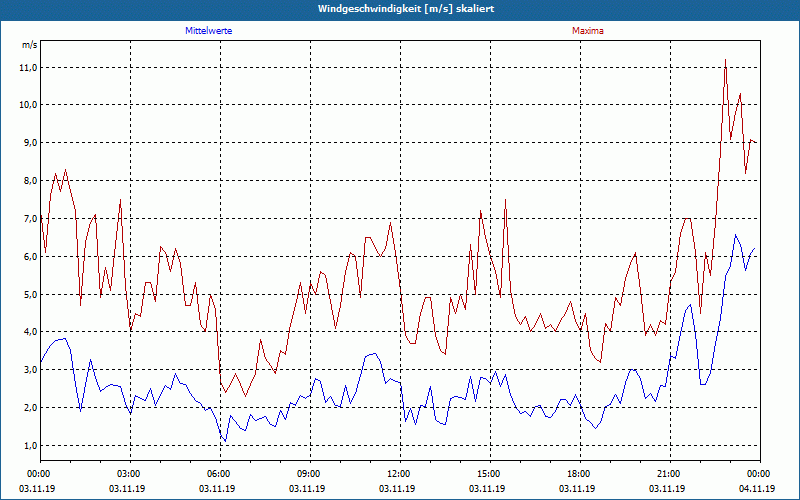The width and height of the screenshot is (800, 500).
Task: Select the 7,0 y-axis label
Action: [x=31, y=218]
